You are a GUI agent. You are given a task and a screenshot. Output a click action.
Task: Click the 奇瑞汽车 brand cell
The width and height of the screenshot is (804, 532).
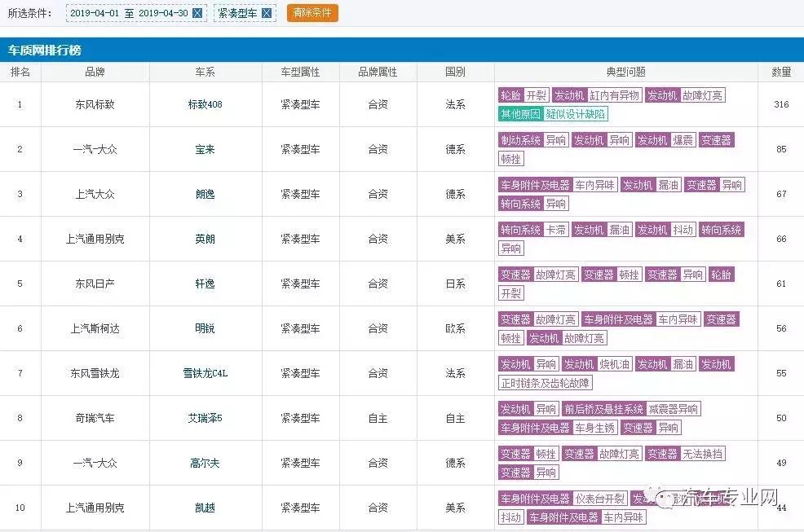click(95, 418)
